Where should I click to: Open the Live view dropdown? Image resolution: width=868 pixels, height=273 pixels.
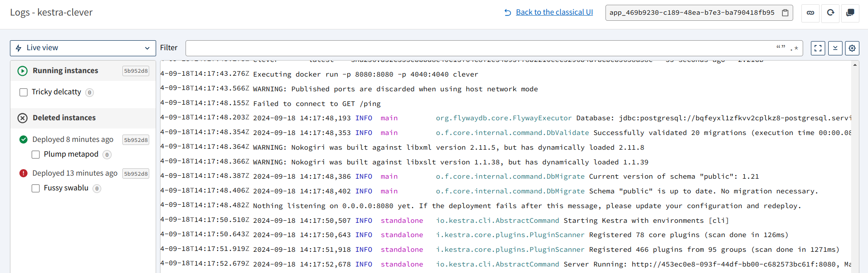[x=83, y=48]
